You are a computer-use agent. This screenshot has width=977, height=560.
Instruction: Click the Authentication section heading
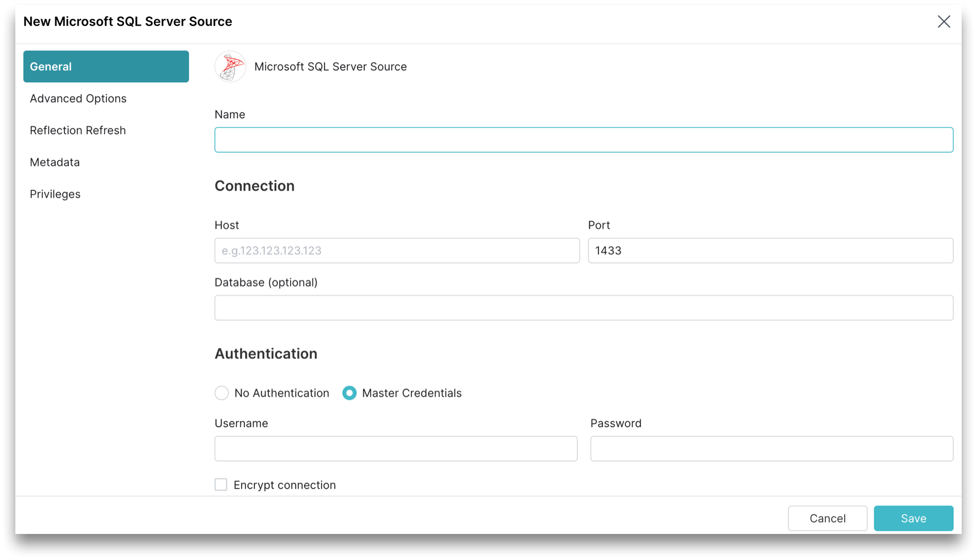click(266, 353)
